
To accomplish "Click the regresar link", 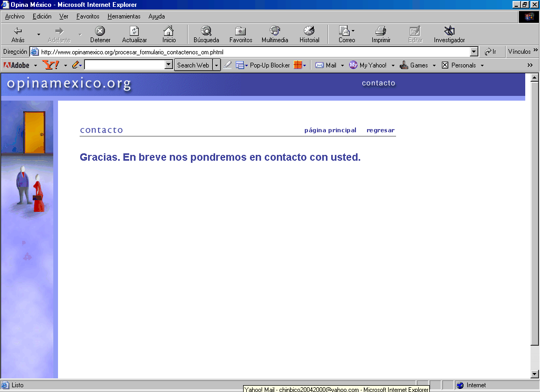I will click(380, 130).
